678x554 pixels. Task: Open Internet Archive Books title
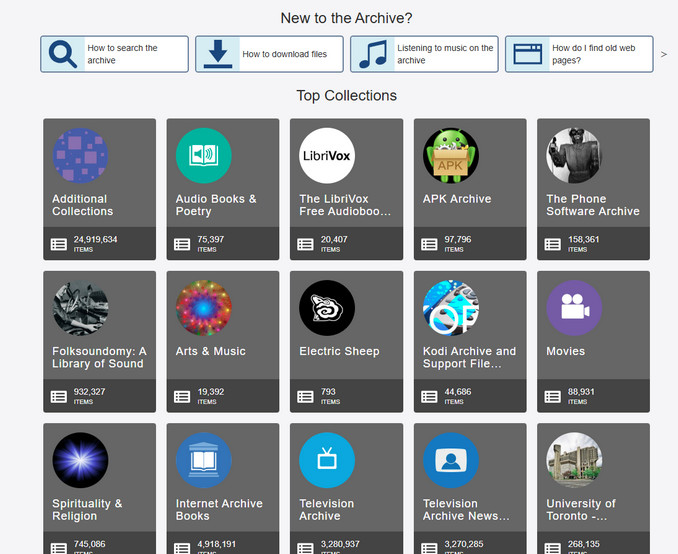219,509
